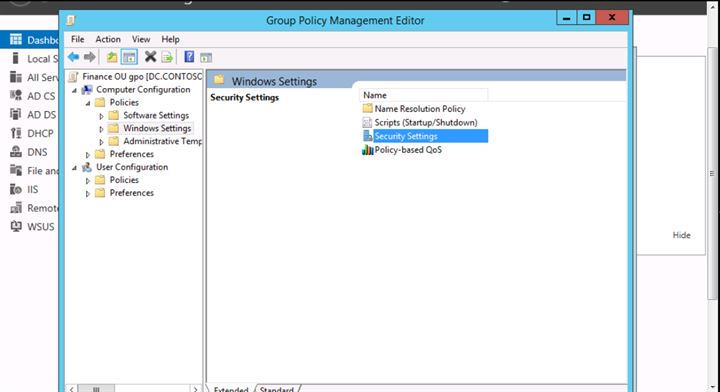Expand Preferences under User Configuration
The height and width of the screenshot is (392, 720).
pos(88,194)
